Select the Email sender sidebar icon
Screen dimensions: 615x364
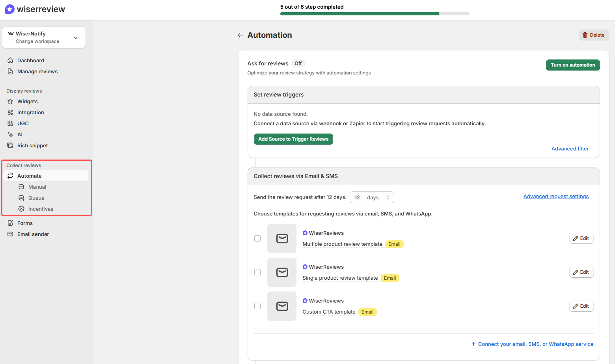[x=11, y=234]
